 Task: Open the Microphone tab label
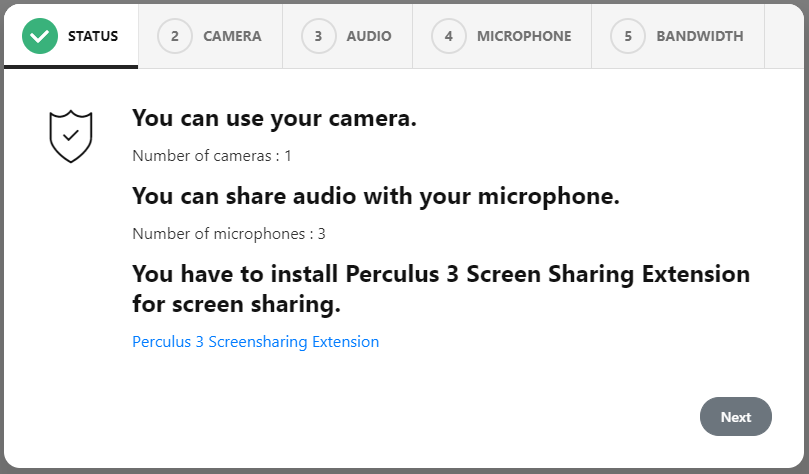coord(524,36)
